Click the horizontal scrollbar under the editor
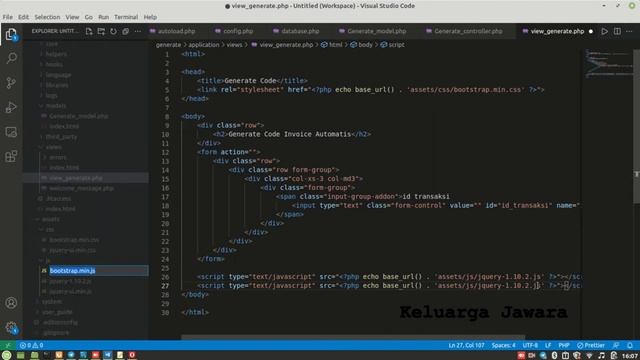Image resolution: width=640 pixels, height=360 pixels. [353, 338]
